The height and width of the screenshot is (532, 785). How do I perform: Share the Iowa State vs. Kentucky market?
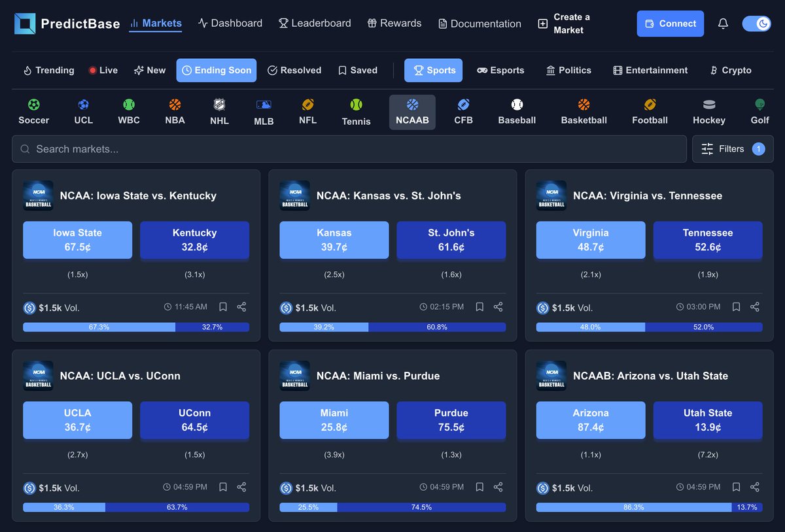(241, 307)
